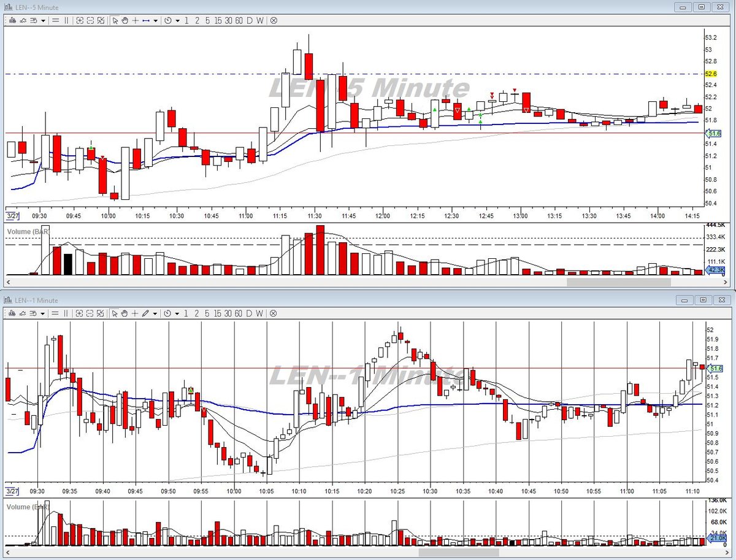The height and width of the screenshot is (560, 736).
Task: Open chart settings list icon in 5 Minute toolbar
Action: 34,20
